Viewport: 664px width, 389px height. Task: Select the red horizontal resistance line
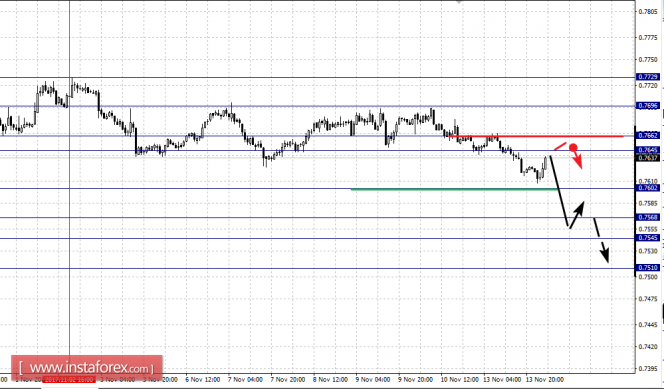pos(536,136)
